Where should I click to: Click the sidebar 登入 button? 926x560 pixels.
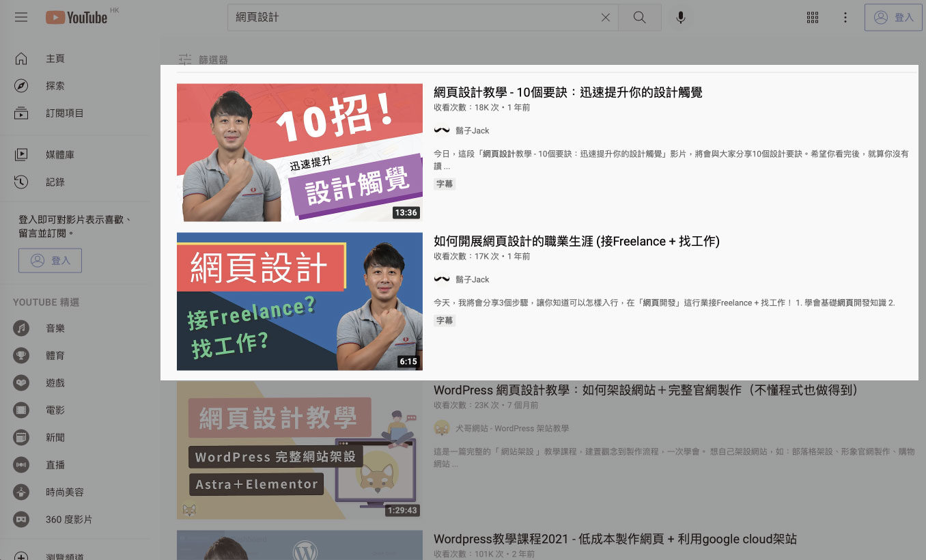pos(50,260)
